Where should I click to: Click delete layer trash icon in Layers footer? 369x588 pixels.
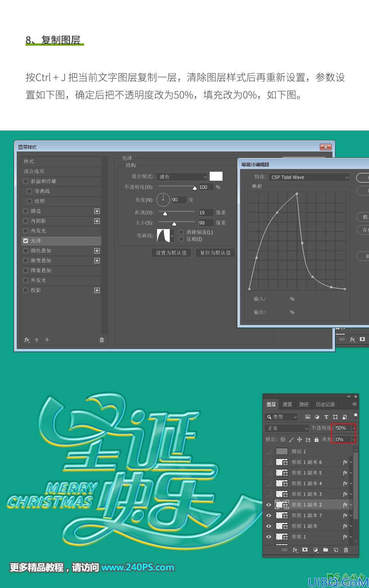pyautogui.click(x=346, y=550)
